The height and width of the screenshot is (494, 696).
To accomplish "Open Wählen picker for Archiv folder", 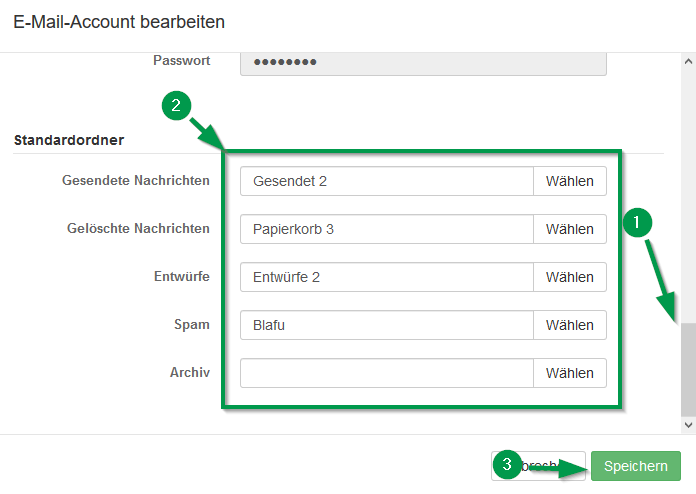I will point(570,373).
